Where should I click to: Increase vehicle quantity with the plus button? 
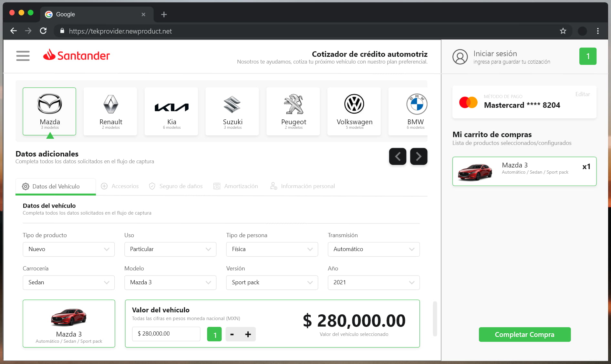click(248, 334)
